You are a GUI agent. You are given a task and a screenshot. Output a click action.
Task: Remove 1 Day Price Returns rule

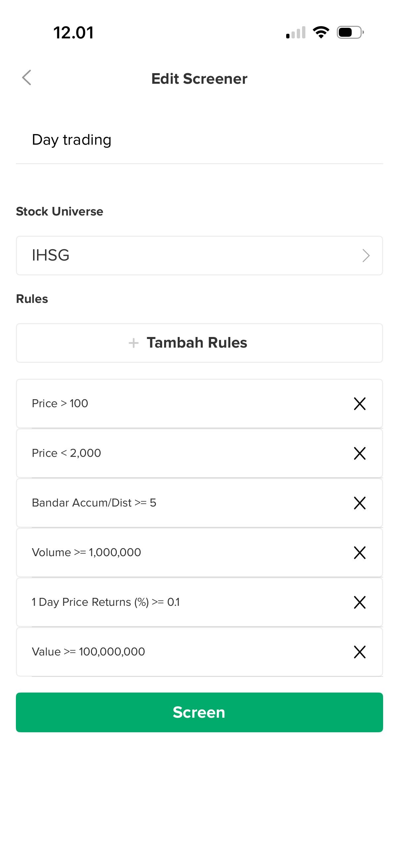(359, 602)
